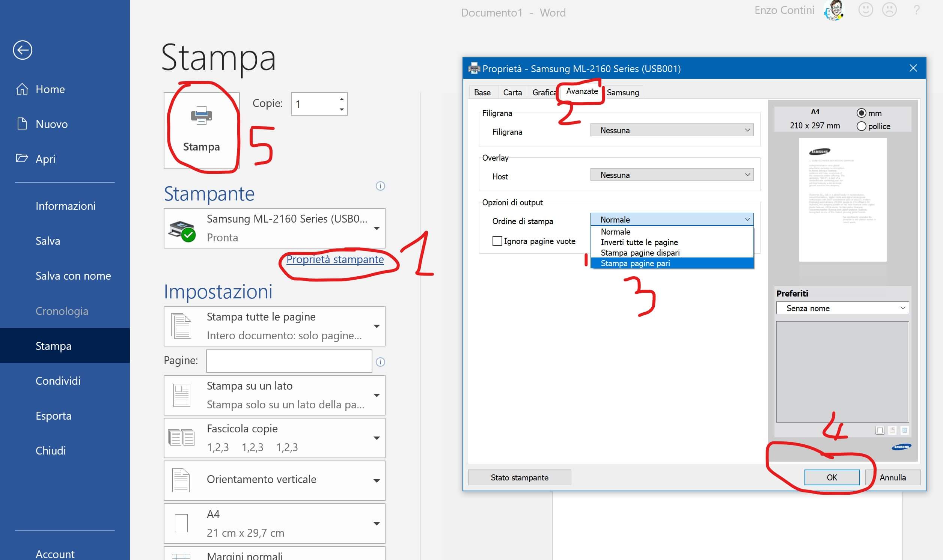Click the user profile avatar picture
943x560 pixels.
tap(834, 10)
